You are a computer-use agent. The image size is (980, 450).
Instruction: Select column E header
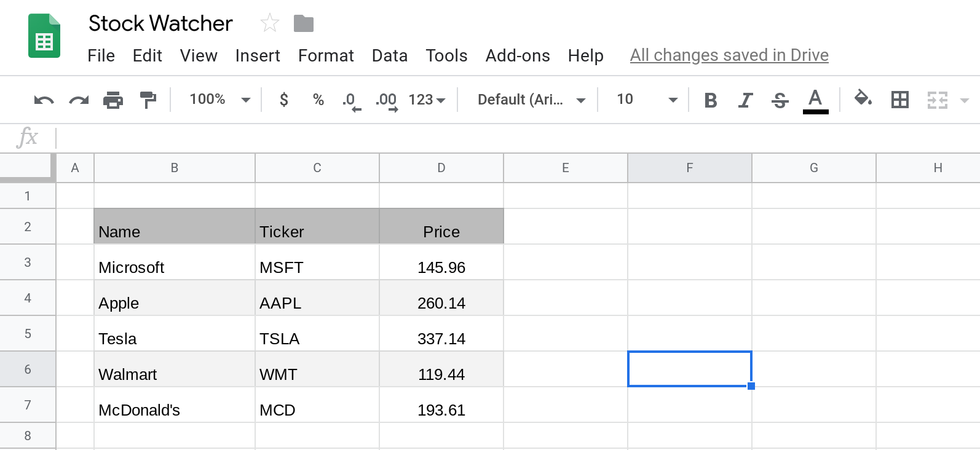tap(566, 168)
